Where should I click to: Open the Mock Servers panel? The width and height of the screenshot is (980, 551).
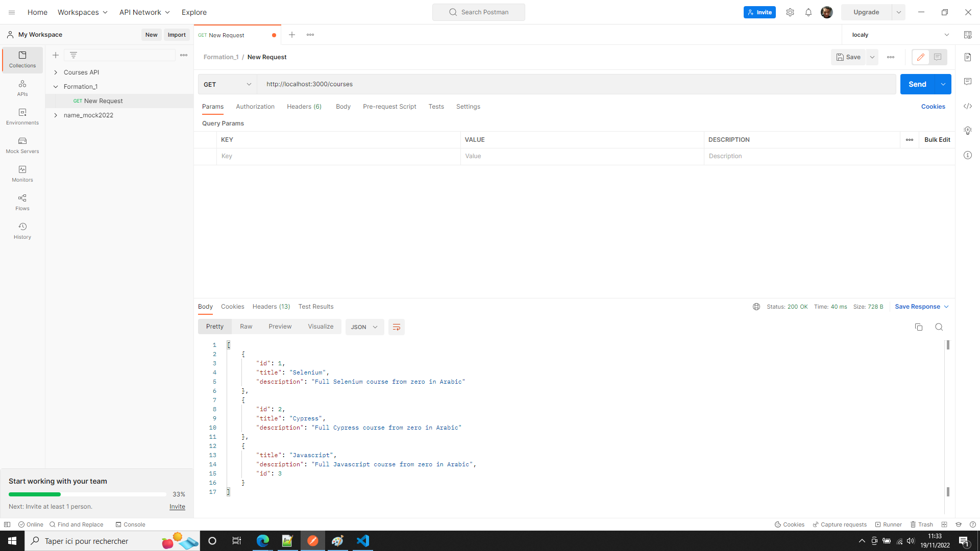tap(22, 145)
